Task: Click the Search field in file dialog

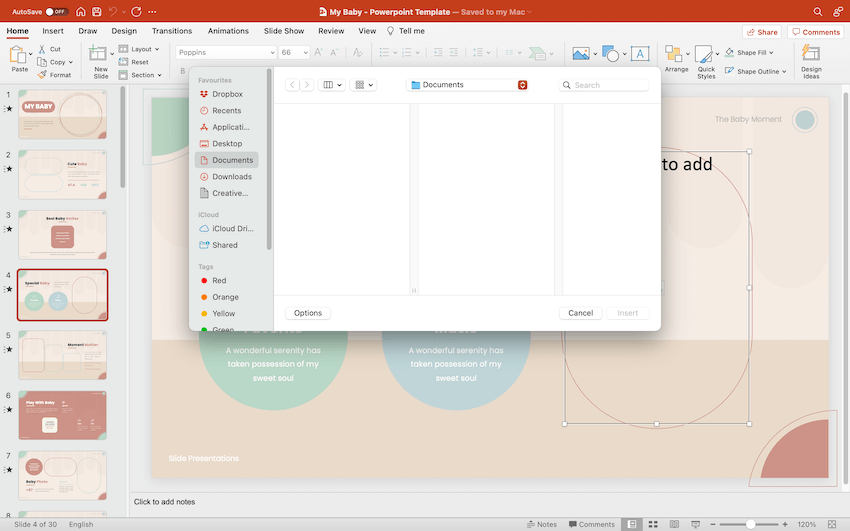Action: click(605, 85)
